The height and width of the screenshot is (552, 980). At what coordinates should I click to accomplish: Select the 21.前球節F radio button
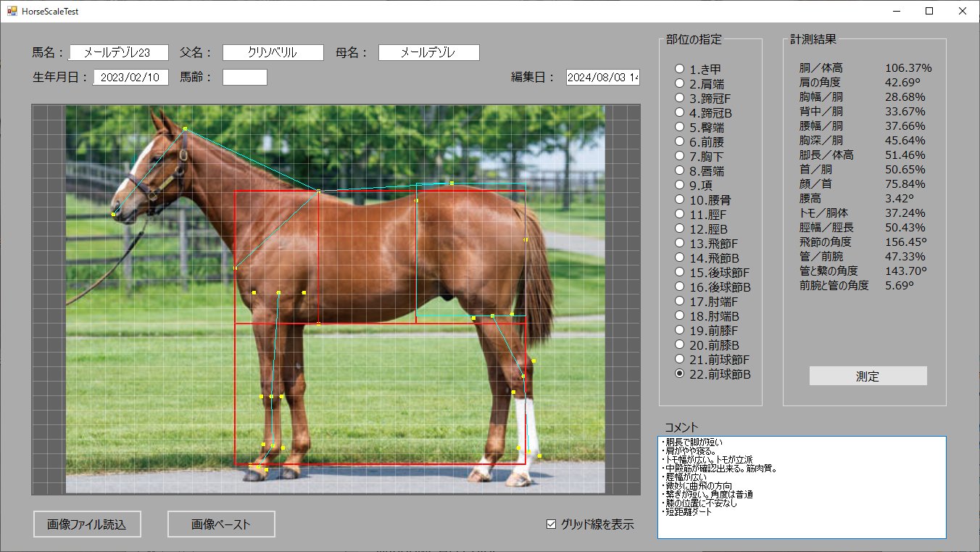point(680,359)
